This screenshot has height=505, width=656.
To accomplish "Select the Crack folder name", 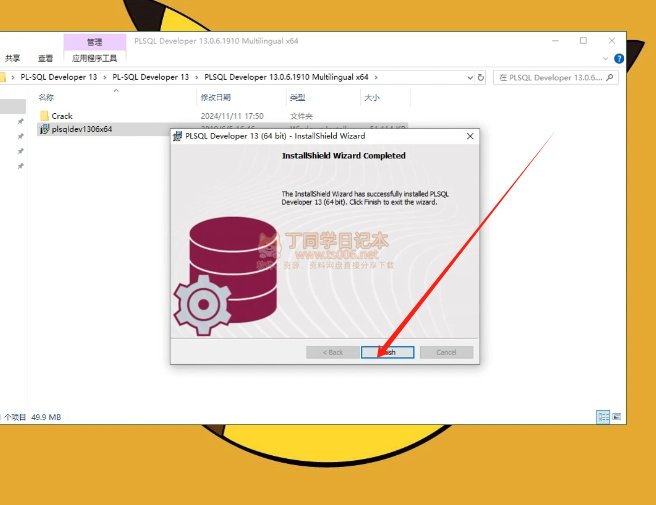I will 62,116.
